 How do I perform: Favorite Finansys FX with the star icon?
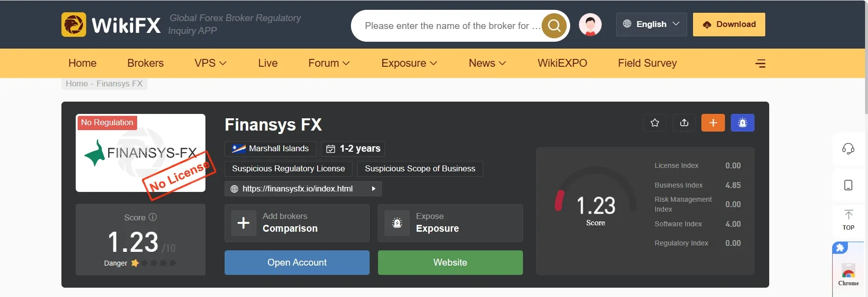[x=655, y=123]
